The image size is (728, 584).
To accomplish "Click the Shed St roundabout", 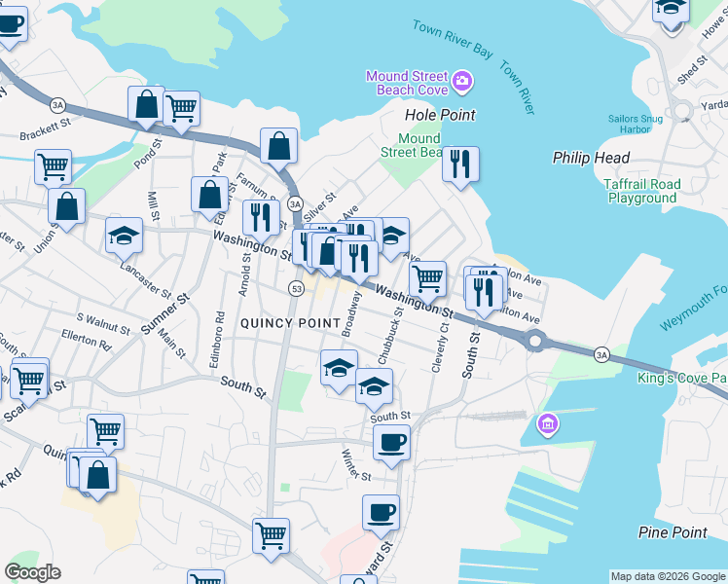I will (x=681, y=111).
